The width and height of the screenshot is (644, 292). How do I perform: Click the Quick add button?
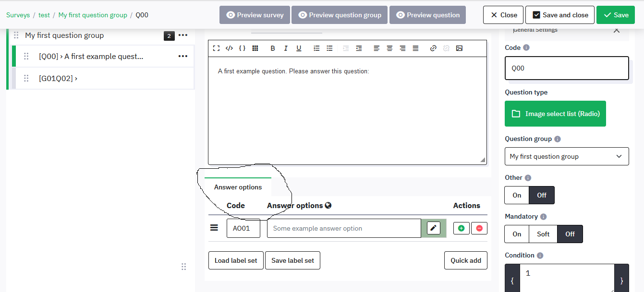(465, 260)
